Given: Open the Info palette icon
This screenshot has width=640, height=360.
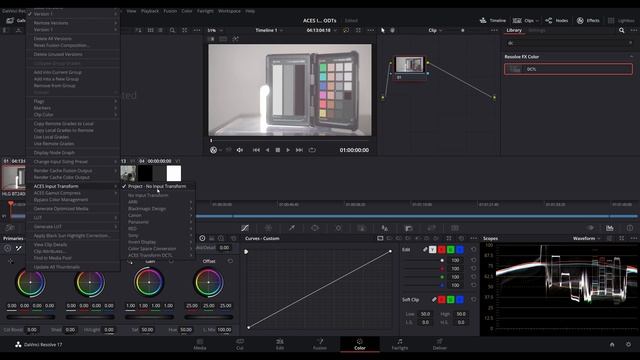Looking at the screenshot, I should tap(630, 228).
